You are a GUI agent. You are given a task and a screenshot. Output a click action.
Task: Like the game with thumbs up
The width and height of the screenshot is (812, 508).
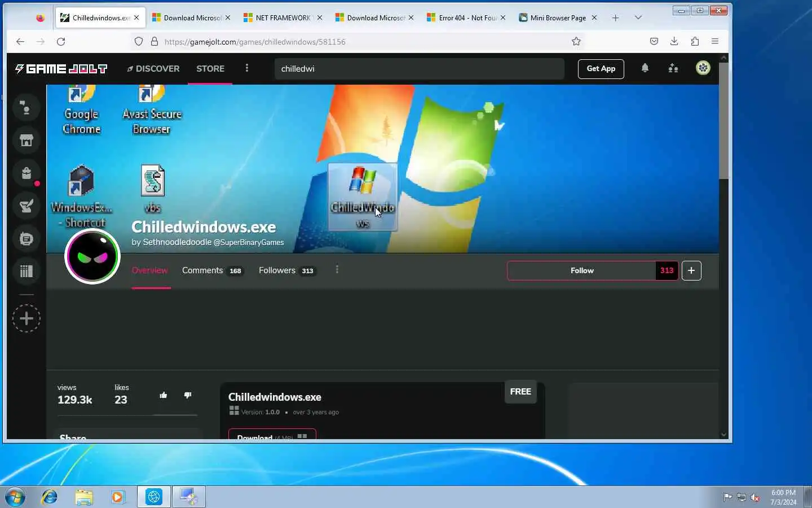pyautogui.click(x=164, y=395)
